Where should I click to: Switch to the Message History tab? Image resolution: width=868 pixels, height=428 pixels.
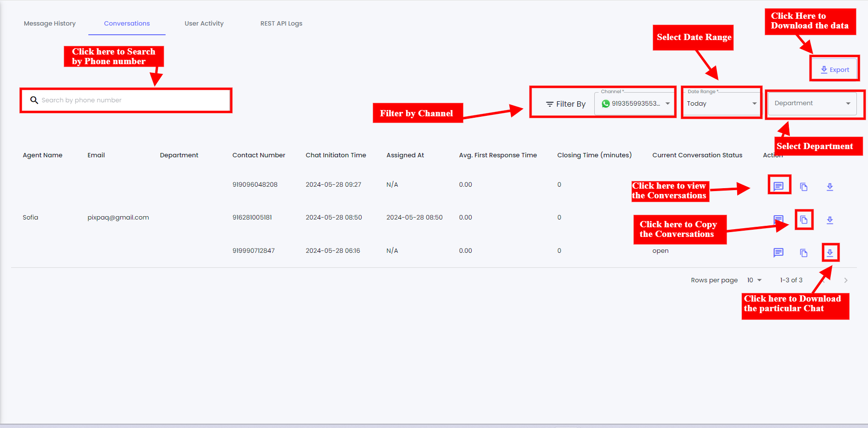pos(50,23)
